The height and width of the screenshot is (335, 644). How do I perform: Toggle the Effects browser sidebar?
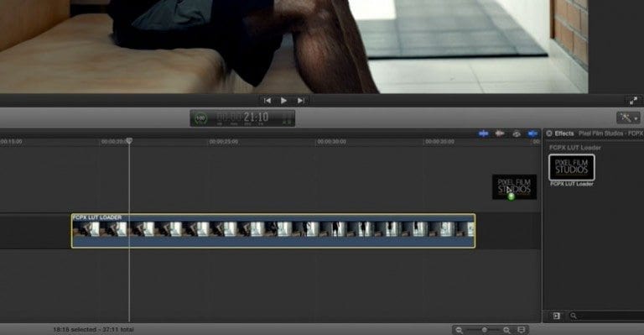(x=556, y=316)
